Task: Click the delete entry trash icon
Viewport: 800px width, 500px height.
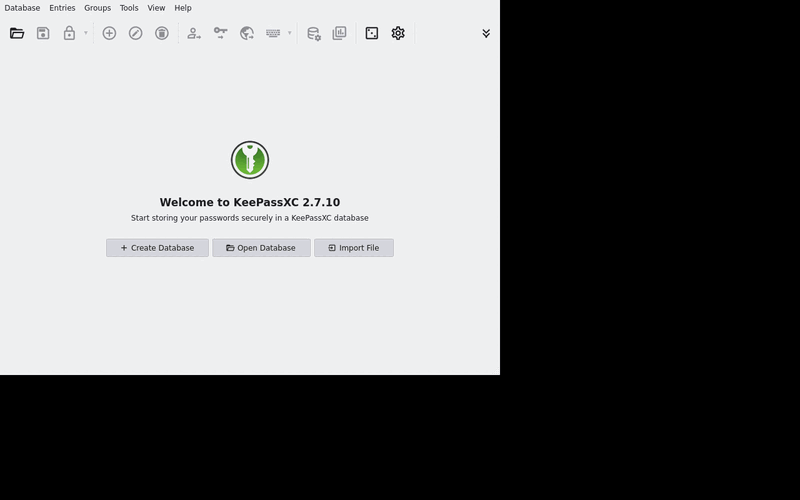Action: 162,33
